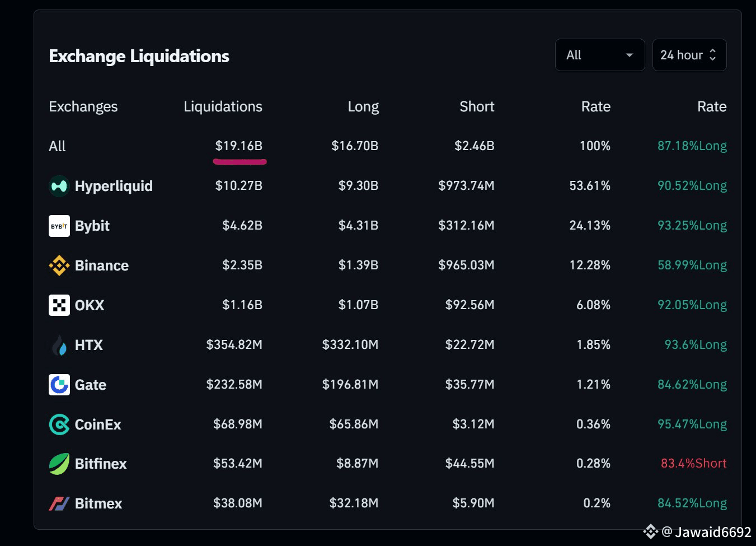Sort by the Short column header
756x546 pixels.
(x=477, y=106)
